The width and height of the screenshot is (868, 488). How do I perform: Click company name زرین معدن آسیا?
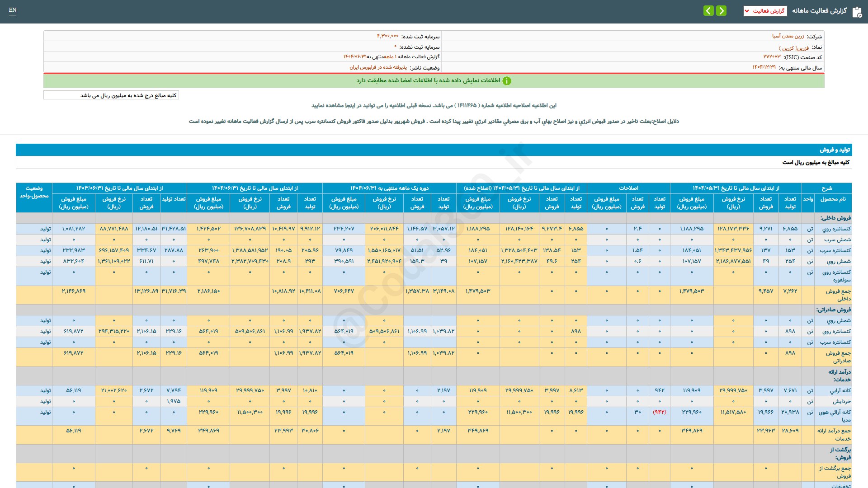pos(788,36)
